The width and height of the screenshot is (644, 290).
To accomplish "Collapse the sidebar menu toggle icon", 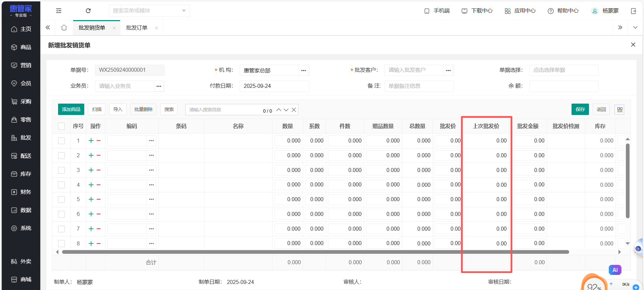I will [x=59, y=11].
